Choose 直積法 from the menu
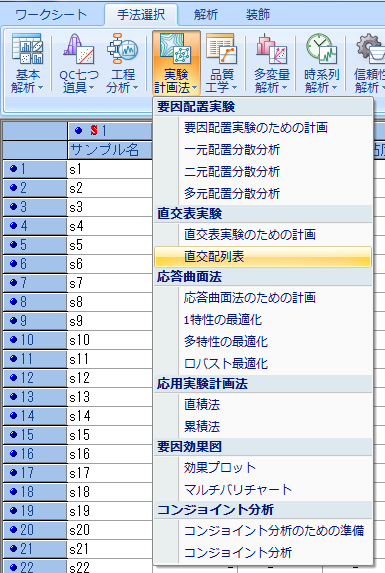This screenshot has width=385, height=573. pos(263,404)
